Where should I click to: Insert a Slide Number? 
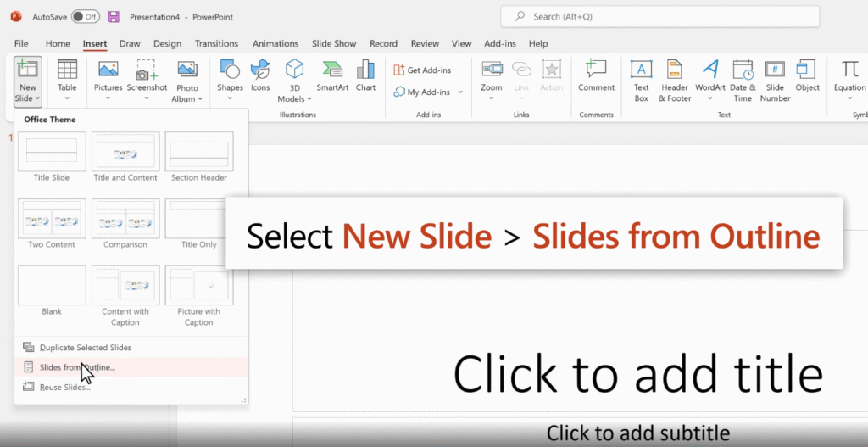(775, 81)
